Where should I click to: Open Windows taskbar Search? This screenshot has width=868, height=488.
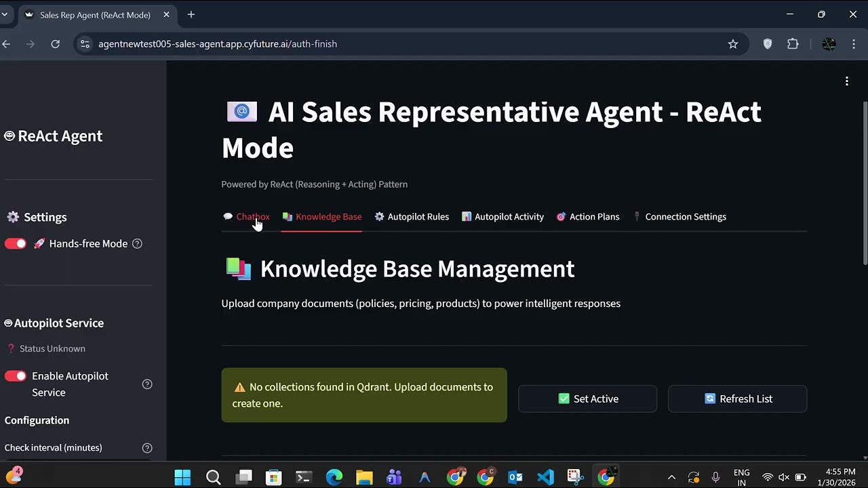213,477
